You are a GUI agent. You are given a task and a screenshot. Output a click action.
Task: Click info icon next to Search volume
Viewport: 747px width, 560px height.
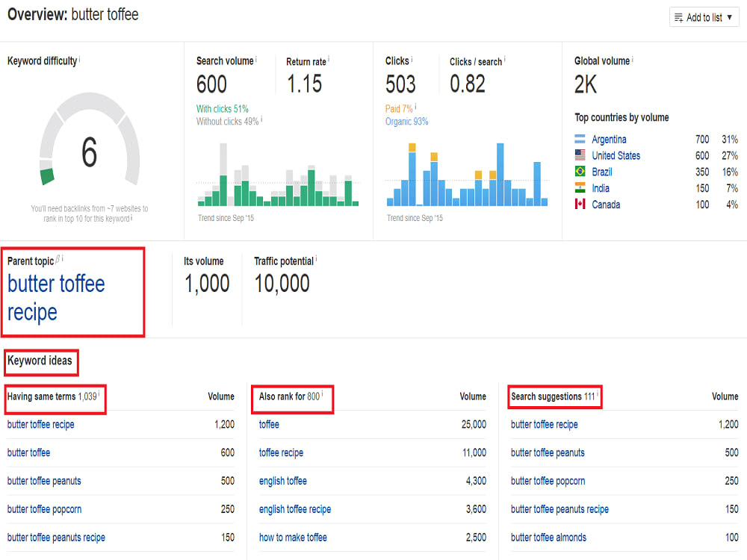coord(256,60)
